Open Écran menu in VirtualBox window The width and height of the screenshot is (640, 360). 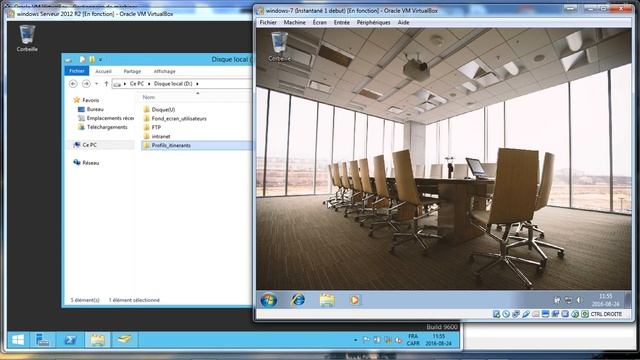tap(320, 22)
